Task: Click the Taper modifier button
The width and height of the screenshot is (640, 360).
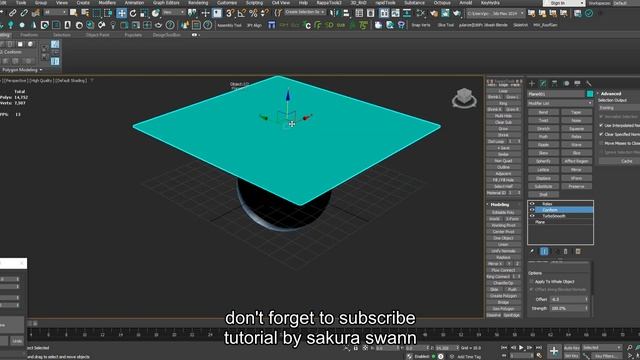Action: [x=576, y=112]
